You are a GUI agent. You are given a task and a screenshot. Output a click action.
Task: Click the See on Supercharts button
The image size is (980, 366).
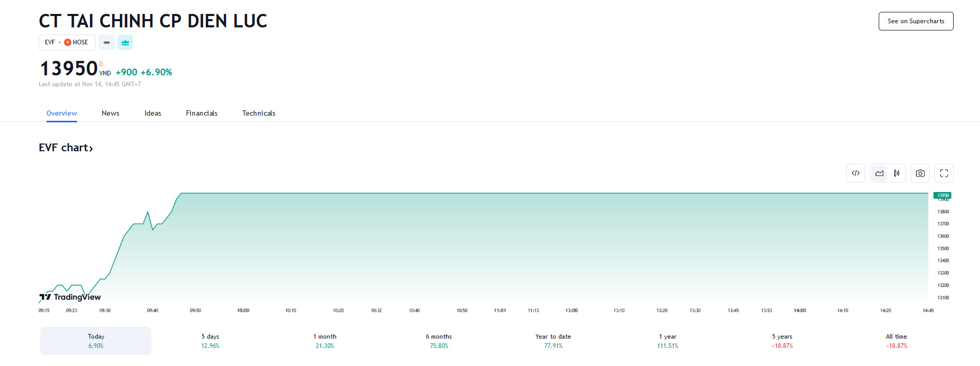pos(915,21)
